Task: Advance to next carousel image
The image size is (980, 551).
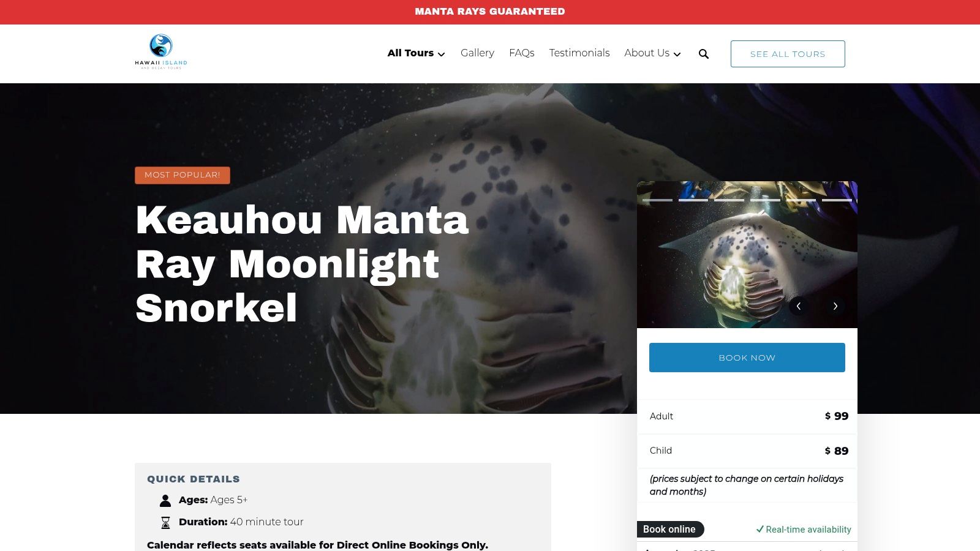Action: [x=835, y=306]
